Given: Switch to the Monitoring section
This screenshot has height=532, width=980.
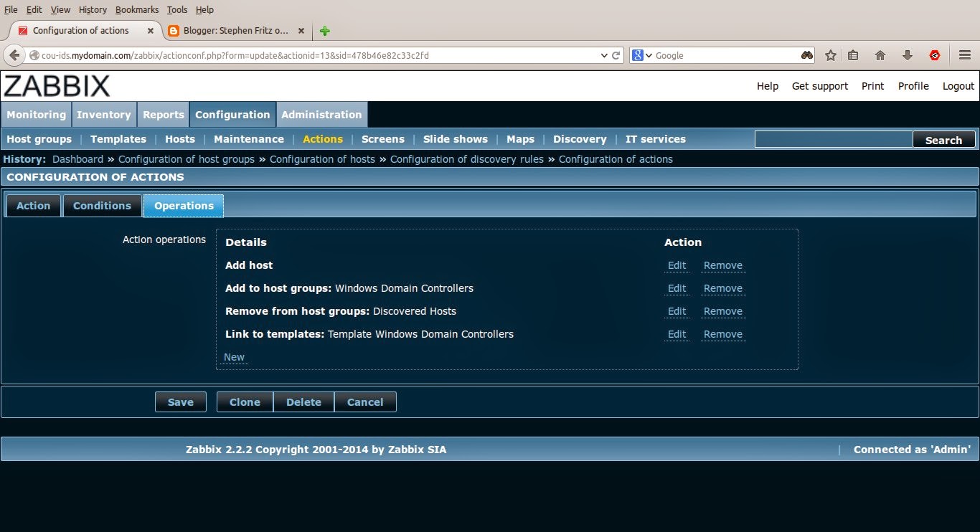Looking at the screenshot, I should point(36,115).
